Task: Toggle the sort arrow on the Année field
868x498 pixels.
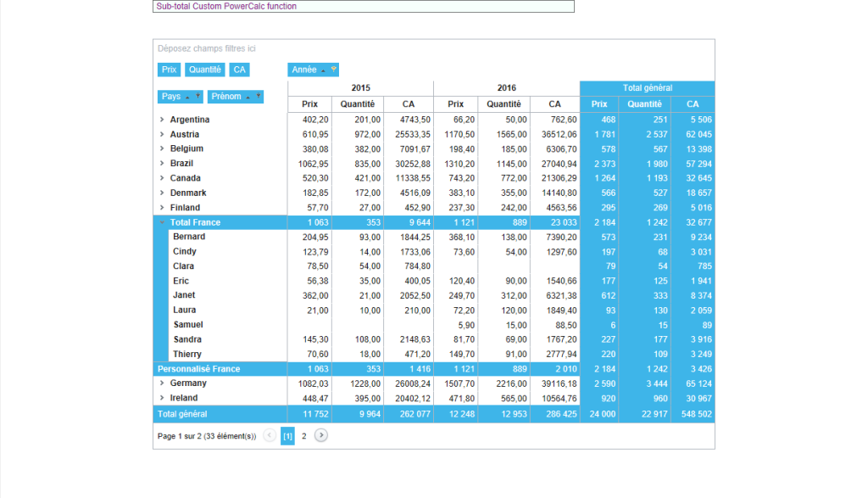Action: point(323,70)
